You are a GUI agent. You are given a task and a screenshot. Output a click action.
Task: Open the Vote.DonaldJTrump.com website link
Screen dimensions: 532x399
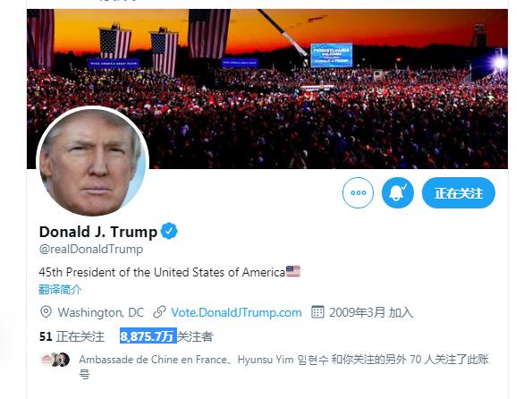click(236, 312)
